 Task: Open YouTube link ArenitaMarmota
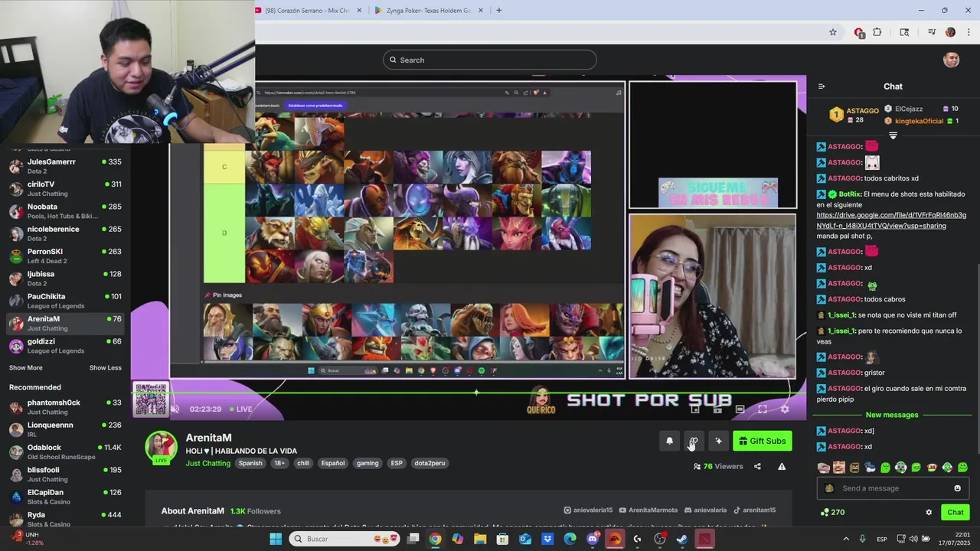click(648, 510)
